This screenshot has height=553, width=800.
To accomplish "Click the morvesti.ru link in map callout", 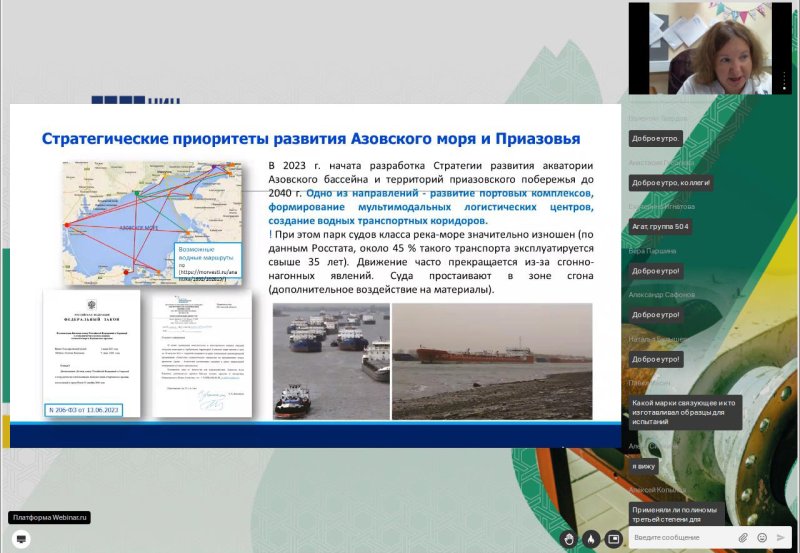I will (x=208, y=275).
